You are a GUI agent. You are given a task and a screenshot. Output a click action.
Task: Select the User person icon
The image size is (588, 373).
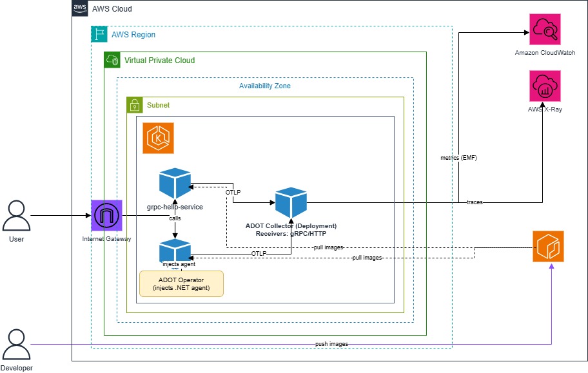point(17,216)
